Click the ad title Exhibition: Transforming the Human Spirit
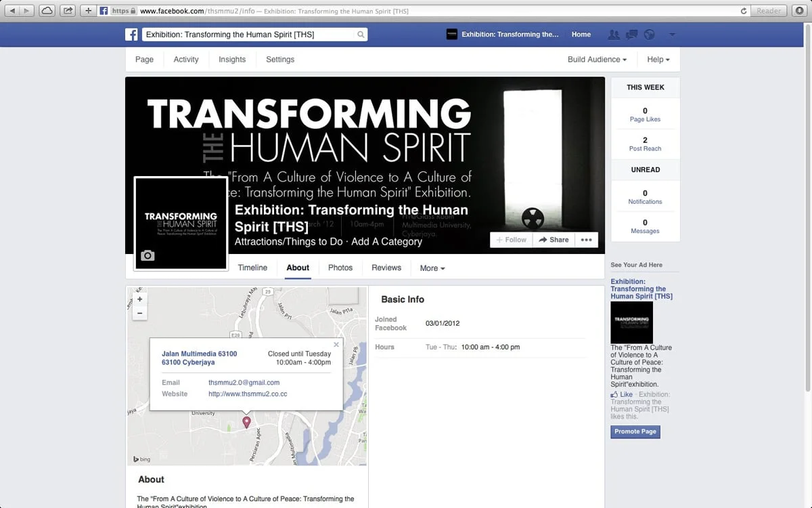 [x=641, y=289]
